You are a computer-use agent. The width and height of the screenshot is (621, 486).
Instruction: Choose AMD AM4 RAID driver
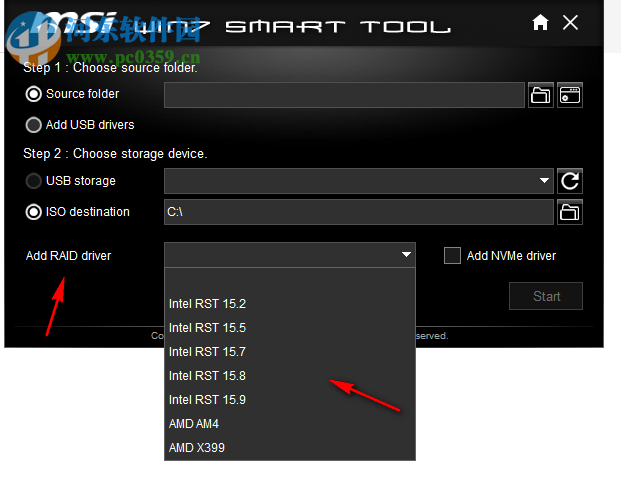click(x=290, y=424)
